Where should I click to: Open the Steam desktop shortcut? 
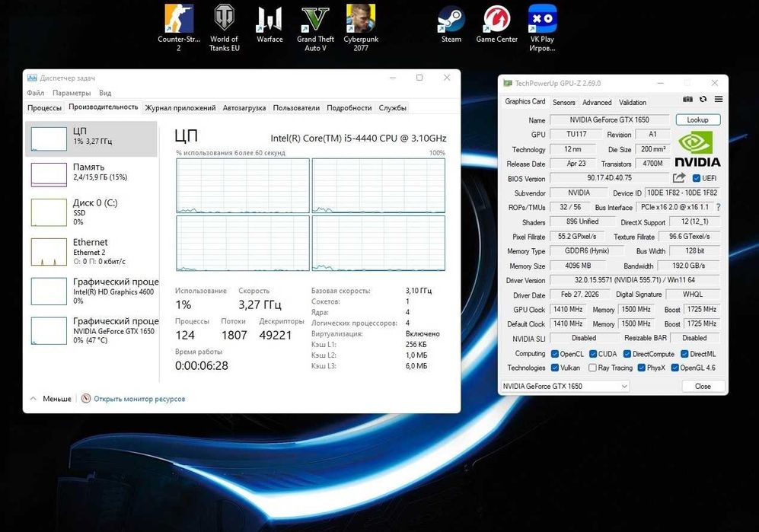click(451, 18)
